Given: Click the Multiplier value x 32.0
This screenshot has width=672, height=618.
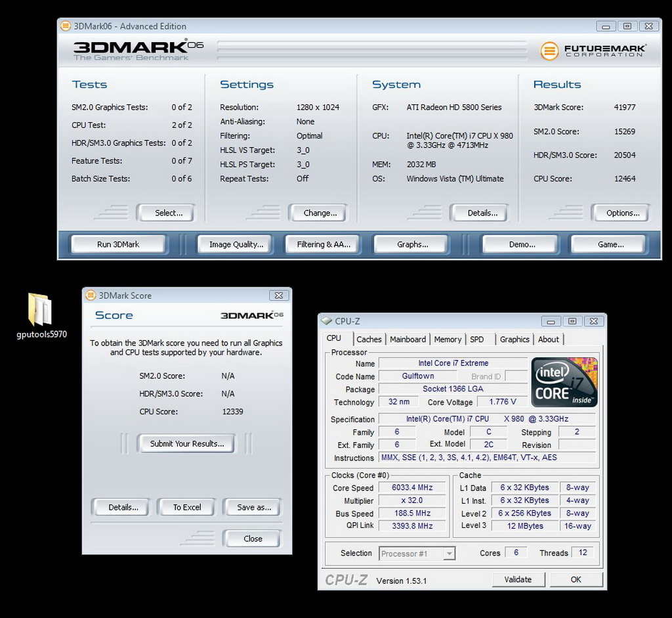Looking at the screenshot, I should click(x=412, y=500).
